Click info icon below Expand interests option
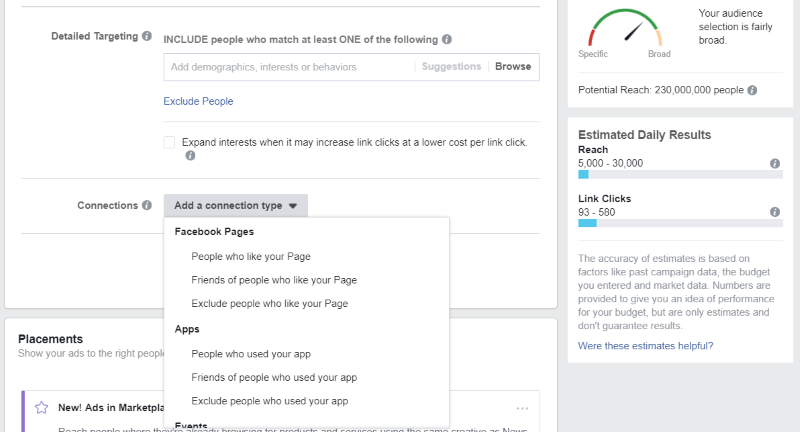 coord(190,156)
